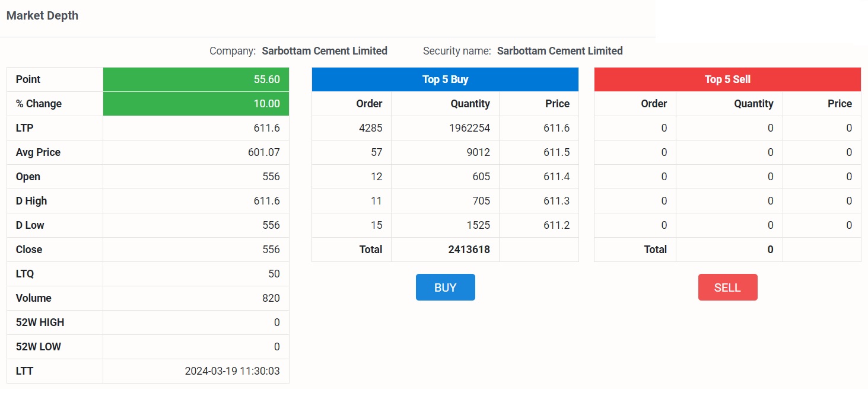Screen dimensions: 868x396
Task: Click the Quantity column header in Top 5 Sell
Action: [753, 104]
